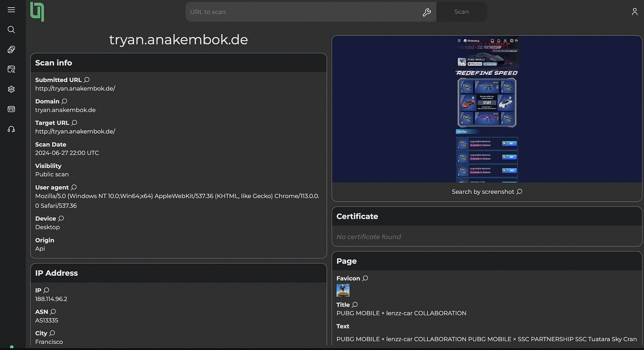The width and height of the screenshot is (644, 350).
Task: Search by ASN magnifier icon
Action: pyautogui.click(x=53, y=312)
